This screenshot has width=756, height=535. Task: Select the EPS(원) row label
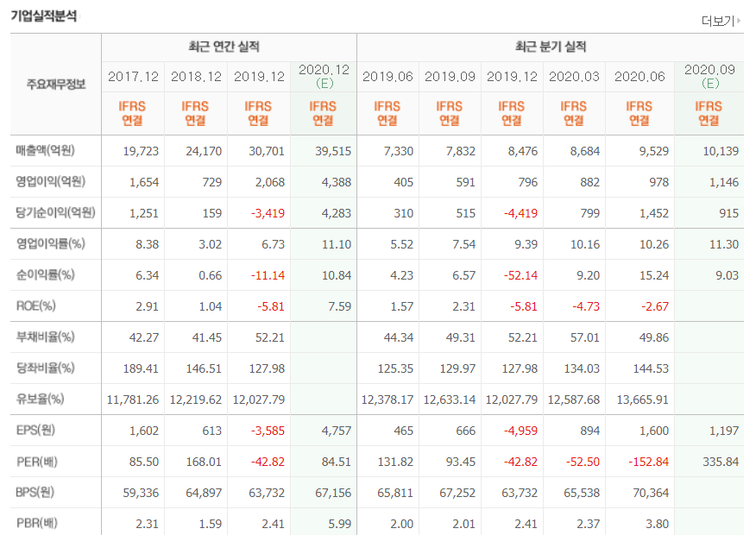[35, 430]
